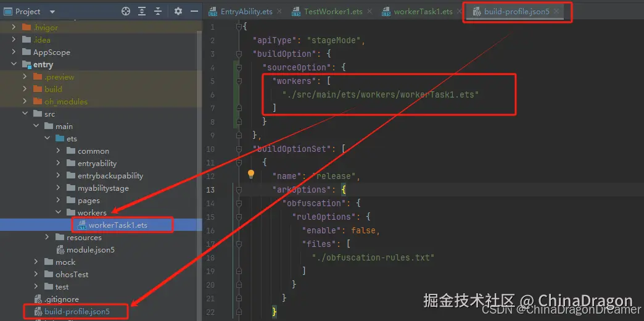Click the .hvigor folder icon
The height and width of the screenshot is (321, 644).
coord(27,28)
